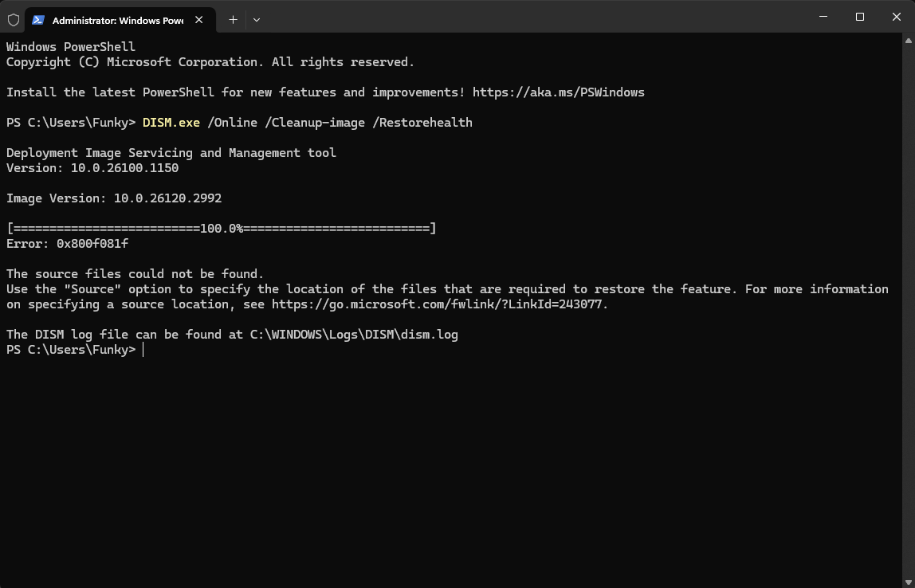Image resolution: width=915 pixels, height=588 pixels.
Task: Click the shield icon in the title bar
Action: click(14, 20)
